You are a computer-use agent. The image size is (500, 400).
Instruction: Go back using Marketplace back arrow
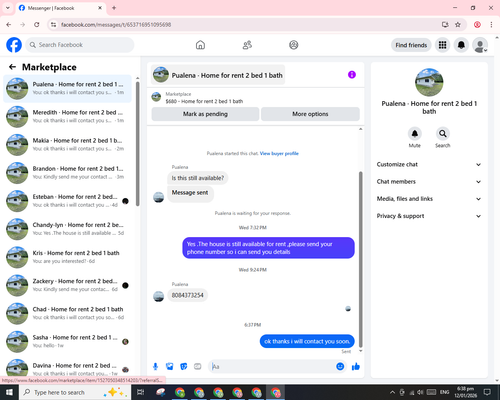pos(12,67)
